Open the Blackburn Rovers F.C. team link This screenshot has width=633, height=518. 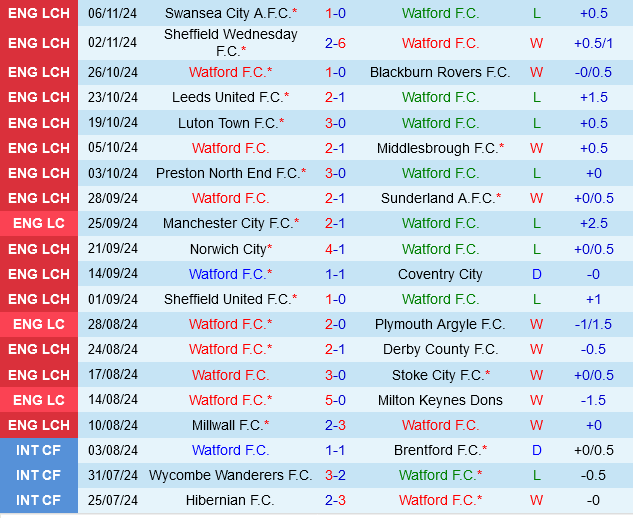pos(440,72)
